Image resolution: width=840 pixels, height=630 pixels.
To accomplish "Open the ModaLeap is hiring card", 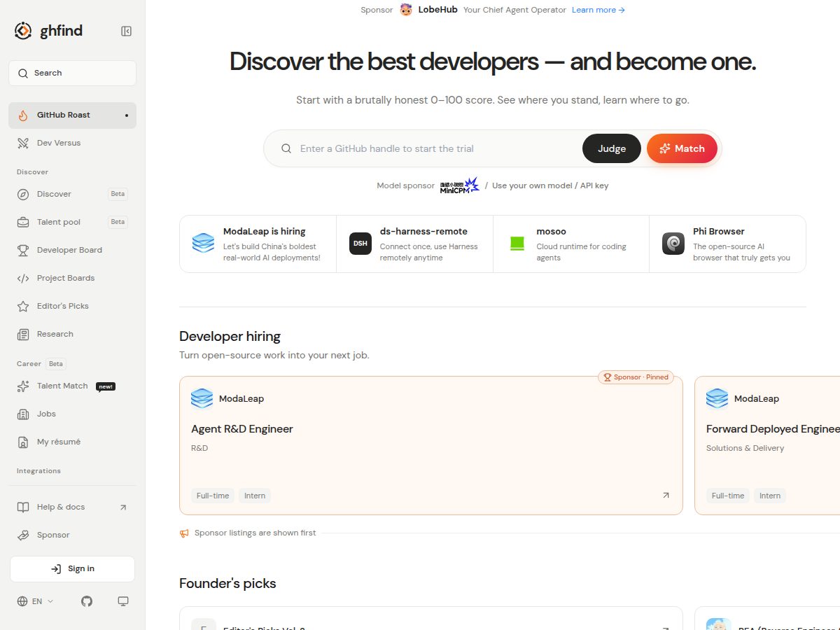I will pyautogui.click(x=258, y=244).
